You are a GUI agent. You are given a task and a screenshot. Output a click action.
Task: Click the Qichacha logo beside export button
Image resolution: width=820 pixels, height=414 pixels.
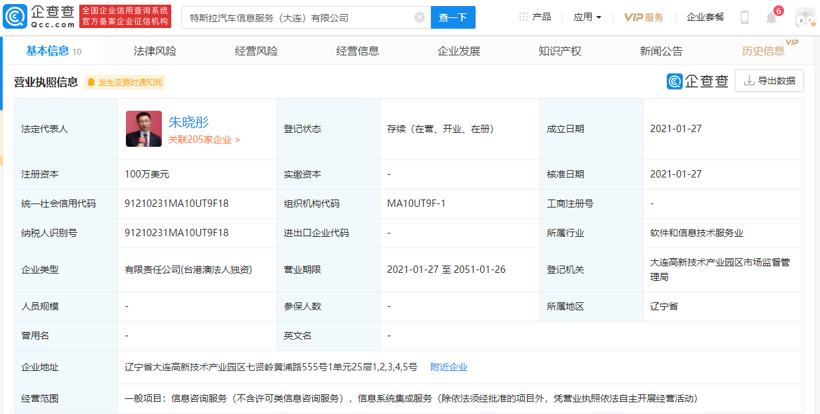pos(697,81)
